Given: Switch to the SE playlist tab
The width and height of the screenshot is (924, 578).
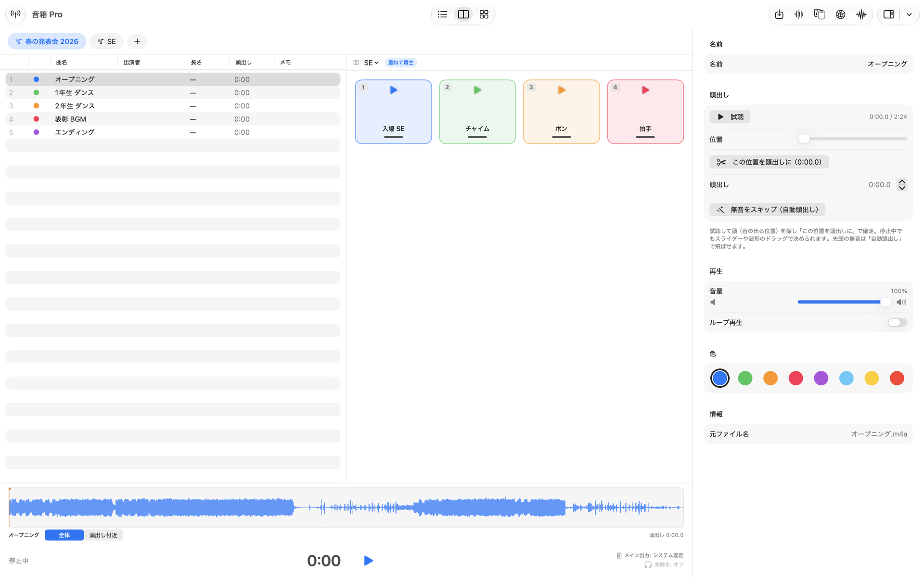Looking at the screenshot, I should click(106, 41).
